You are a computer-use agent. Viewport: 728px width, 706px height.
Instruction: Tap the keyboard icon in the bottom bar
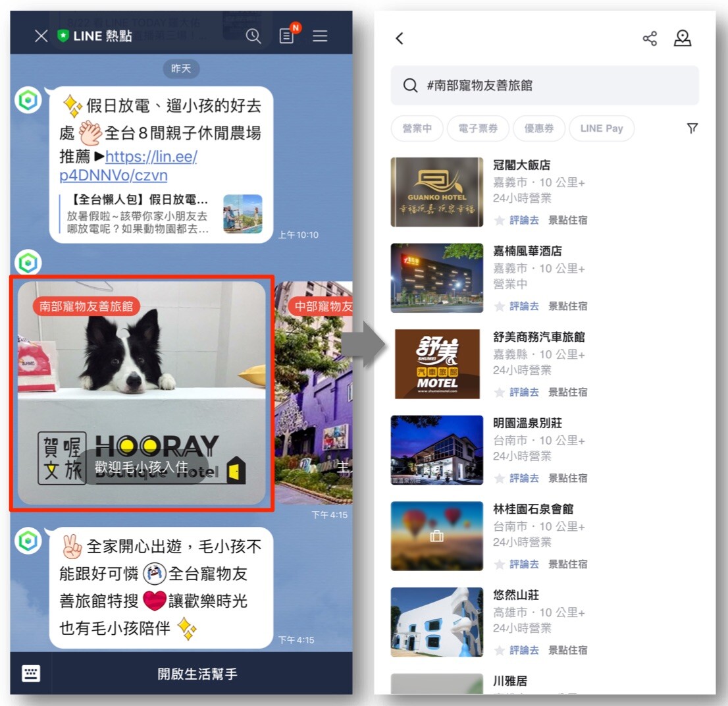[x=31, y=674]
